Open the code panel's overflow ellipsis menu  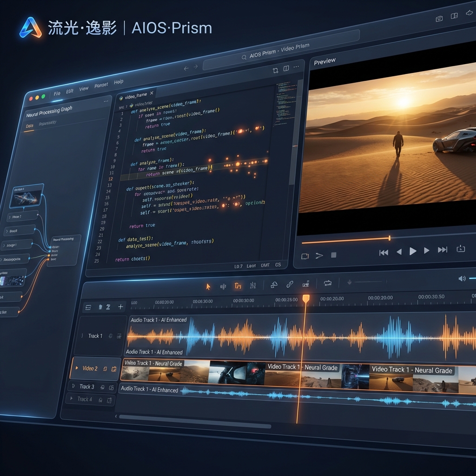click(296, 67)
